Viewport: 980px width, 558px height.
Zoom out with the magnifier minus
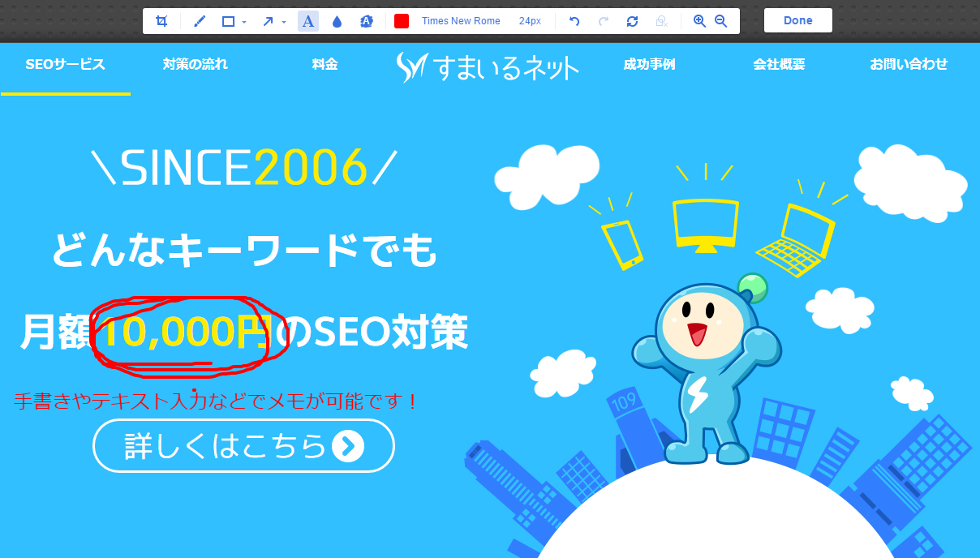tap(720, 21)
